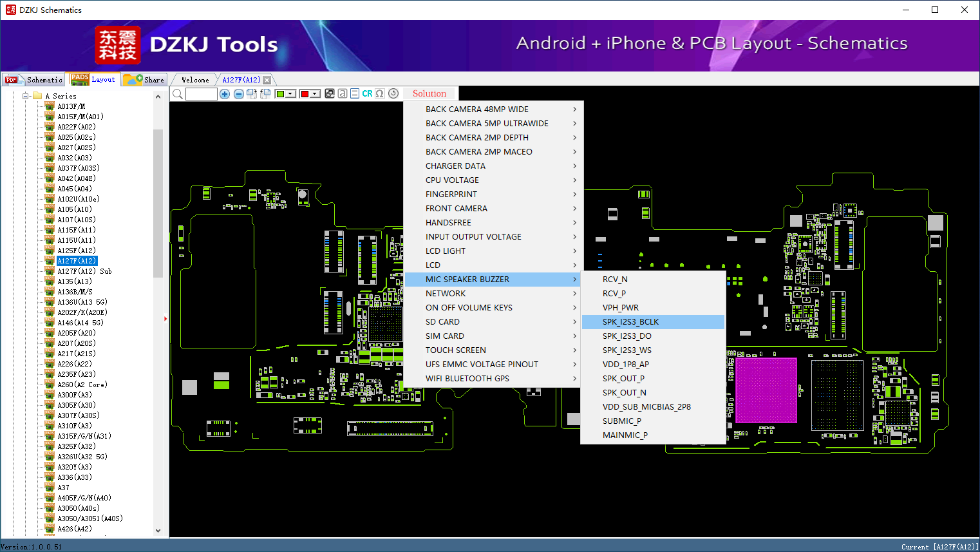Choose MAINMIC_P signal entry
This screenshot has height=552, width=980.
click(653, 435)
